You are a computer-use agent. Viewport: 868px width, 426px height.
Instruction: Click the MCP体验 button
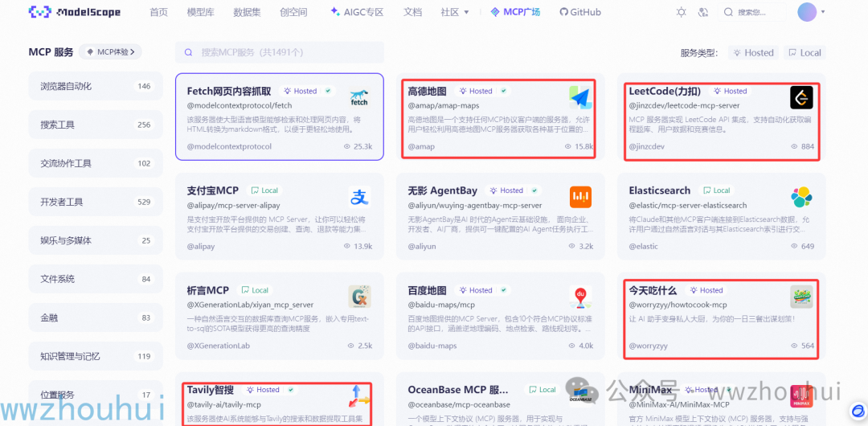coord(111,51)
